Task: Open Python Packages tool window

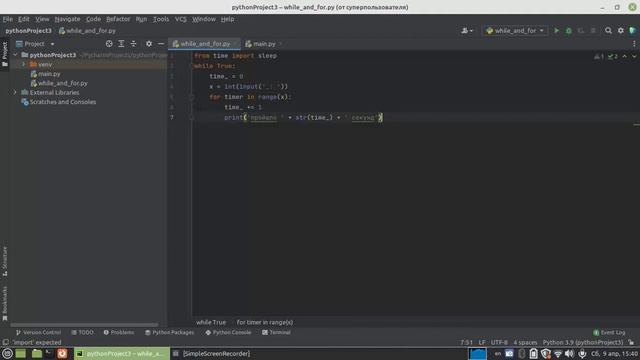Action: tap(169, 332)
